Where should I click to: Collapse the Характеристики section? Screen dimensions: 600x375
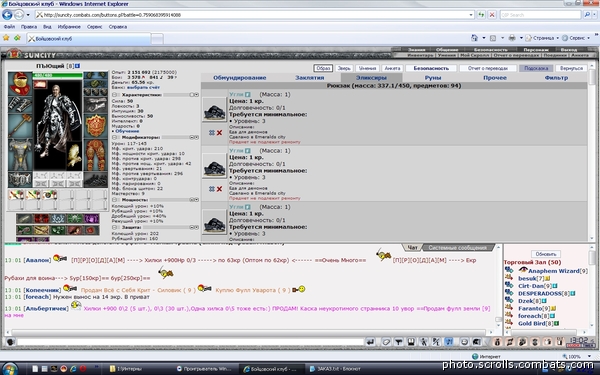[x=114, y=95]
